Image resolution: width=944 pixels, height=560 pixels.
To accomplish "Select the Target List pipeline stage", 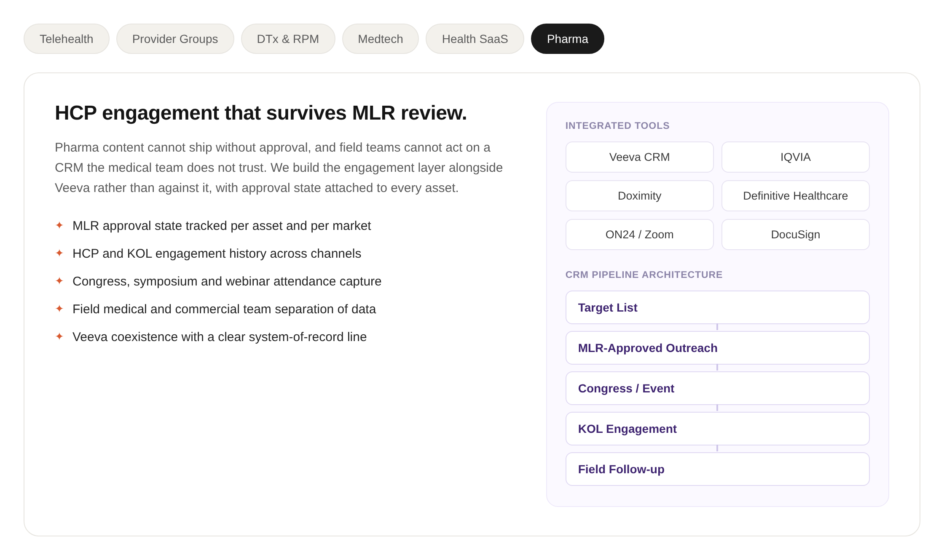I will (718, 307).
